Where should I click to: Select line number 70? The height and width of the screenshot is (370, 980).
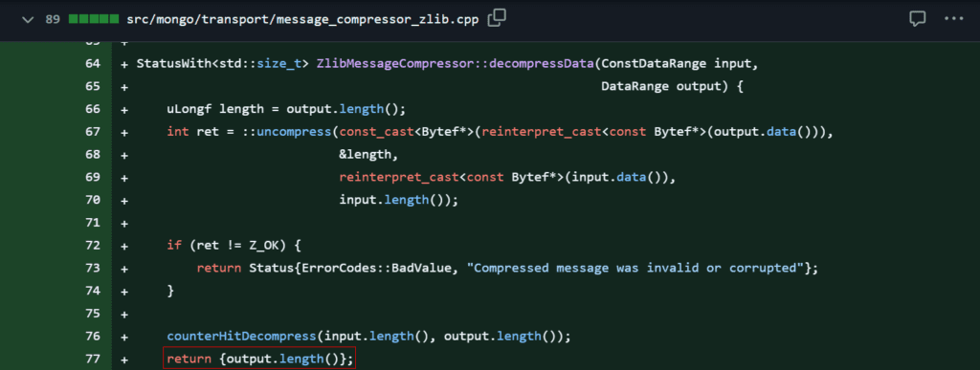coord(93,200)
